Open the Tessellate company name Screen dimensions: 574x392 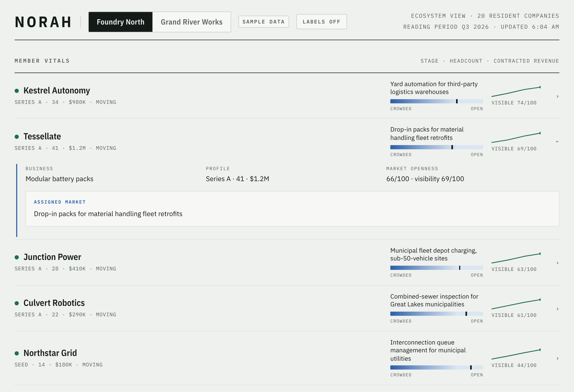tap(42, 136)
